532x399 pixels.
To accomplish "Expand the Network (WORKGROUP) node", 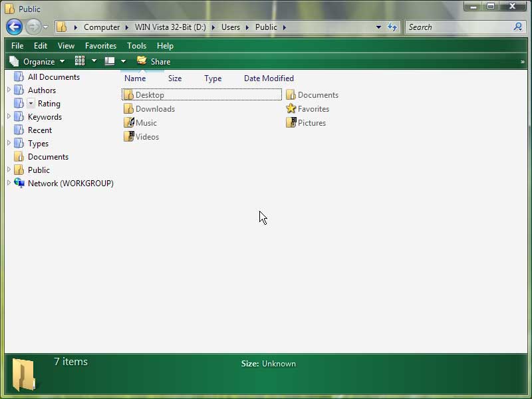I will 9,182.
